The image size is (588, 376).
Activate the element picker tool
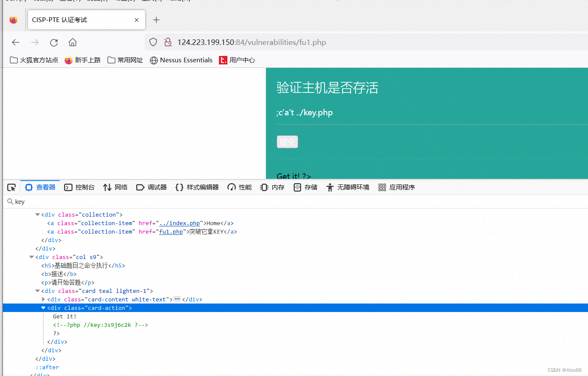[x=11, y=187]
